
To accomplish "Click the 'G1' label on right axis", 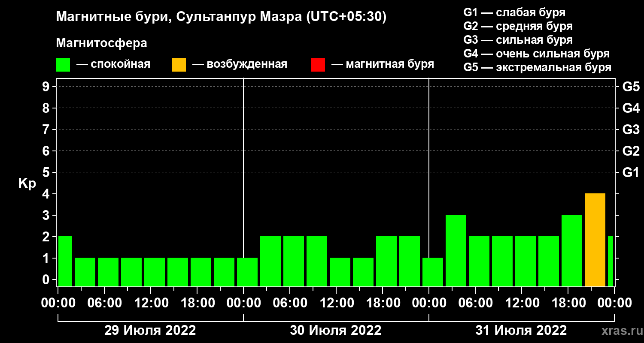I will [x=631, y=172].
